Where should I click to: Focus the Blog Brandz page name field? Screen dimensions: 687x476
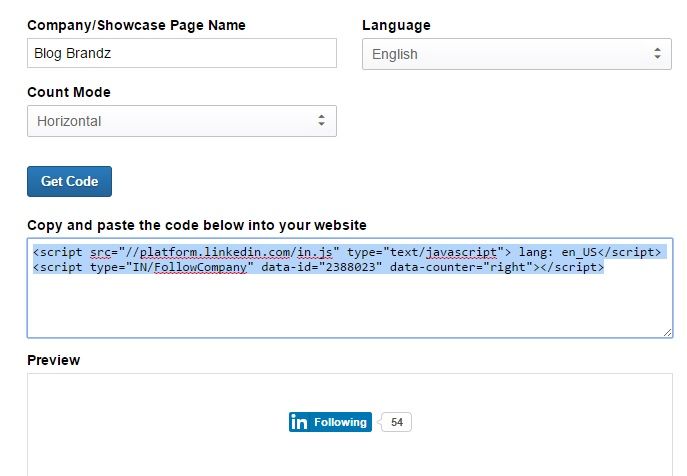click(182, 53)
